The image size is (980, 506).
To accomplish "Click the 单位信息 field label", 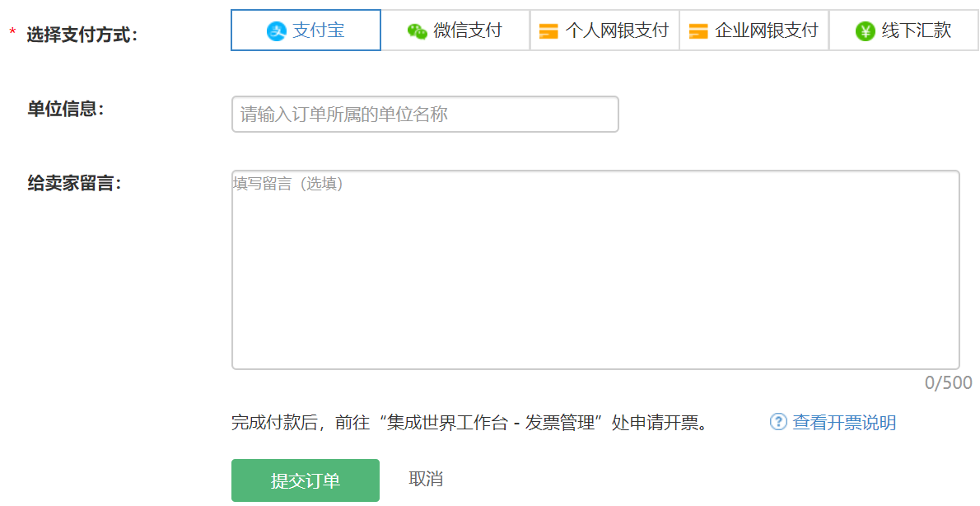I will 66,109.
